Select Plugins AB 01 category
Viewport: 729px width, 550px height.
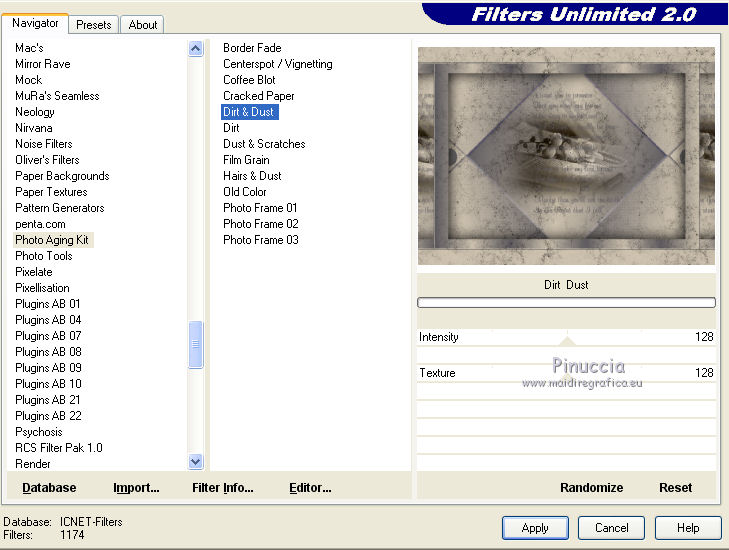coord(48,304)
